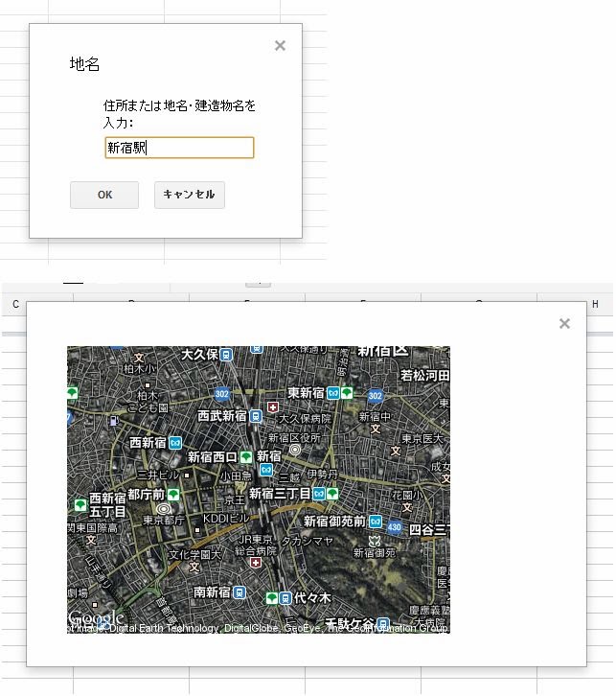Click the route 302 road marker near 大久保
This screenshot has width=616, height=696.
click(x=222, y=393)
